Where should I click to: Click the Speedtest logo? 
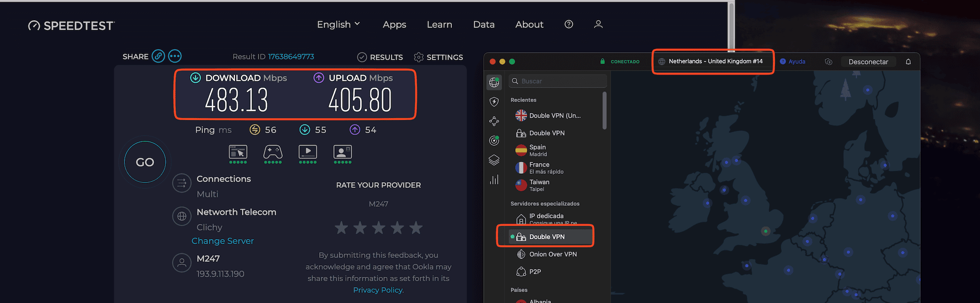(71, 25)
